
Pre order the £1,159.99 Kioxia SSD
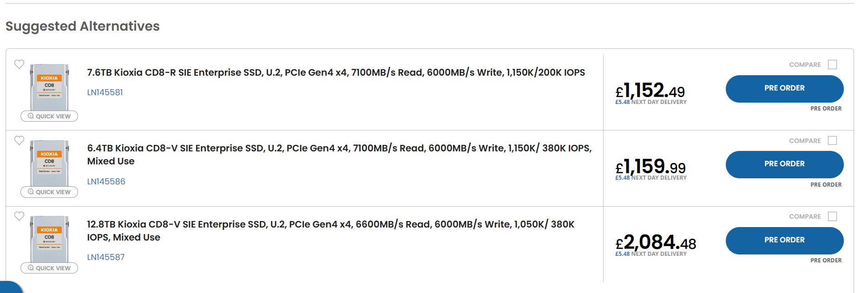click(x=784, y=164)
